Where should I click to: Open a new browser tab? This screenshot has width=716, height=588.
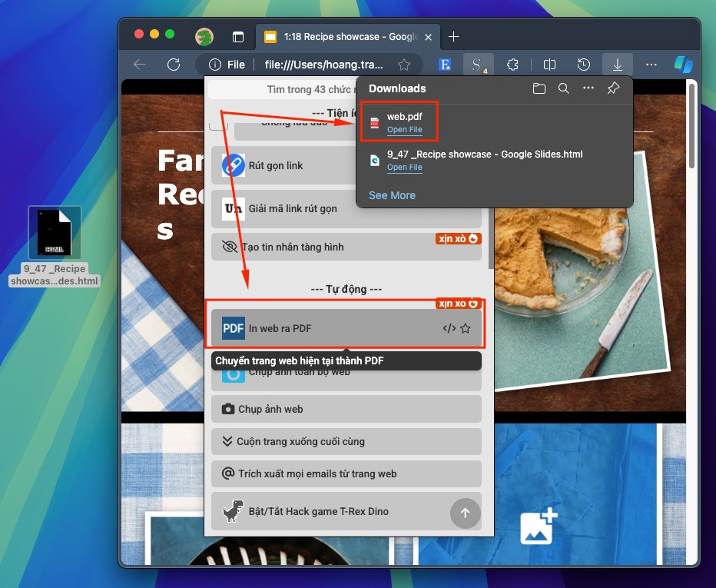click(x=453, y=37)
